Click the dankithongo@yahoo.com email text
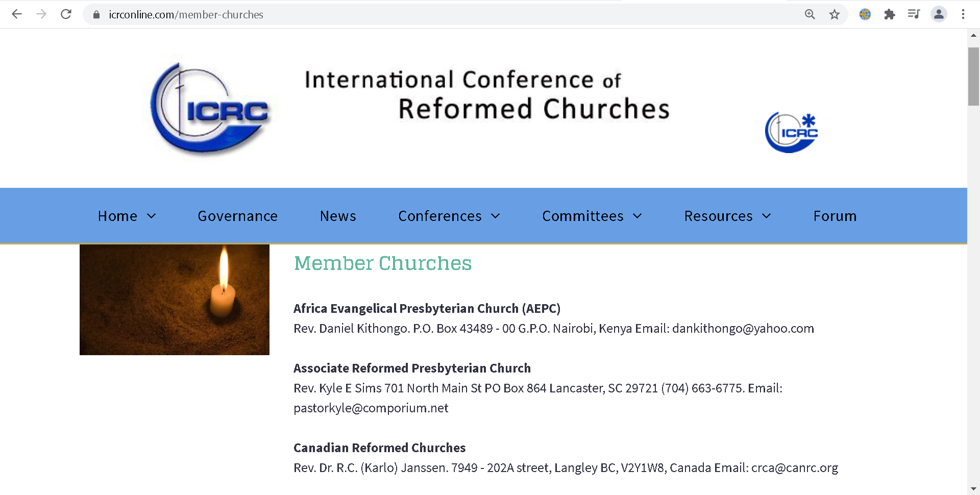The image size is (980, 495). (x=743, y=329)
